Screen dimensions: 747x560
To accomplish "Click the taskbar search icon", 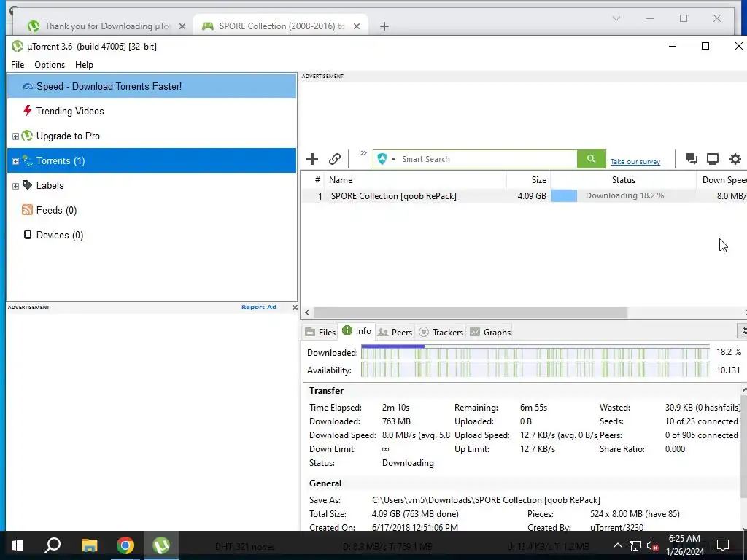I will click(x=53, y=545).
